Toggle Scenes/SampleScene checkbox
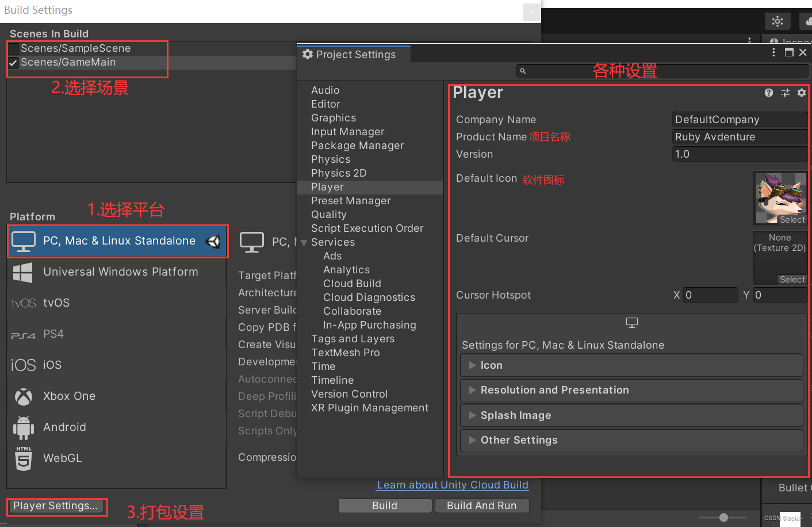 pyautogui.click(x=13, y=49)
